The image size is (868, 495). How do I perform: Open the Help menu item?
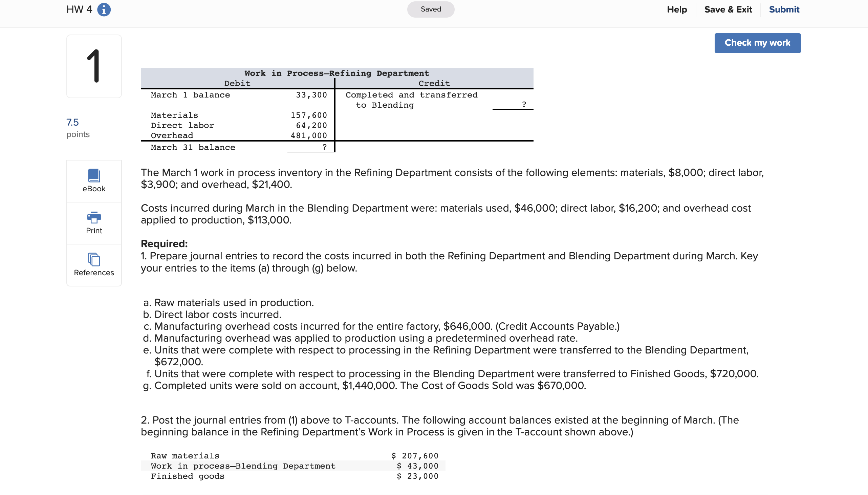(677, 9)
